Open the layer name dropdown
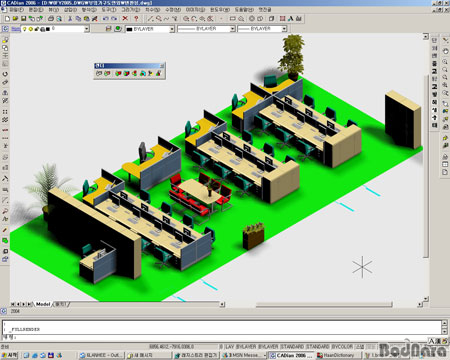 (x=86, y=29)
